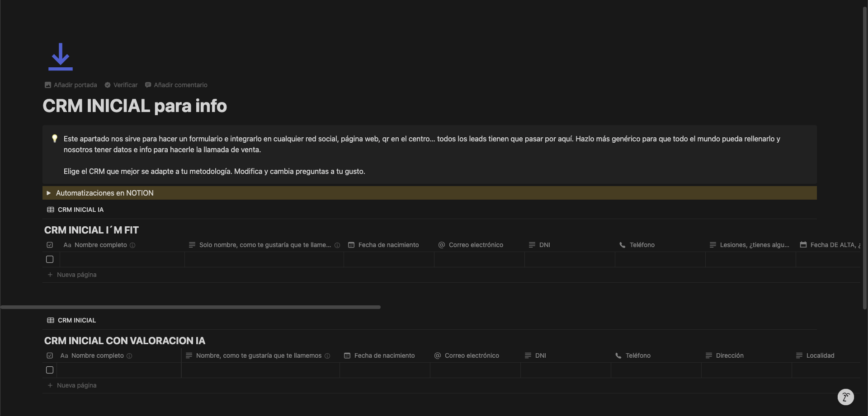This screenshot has width=868, height=416.
Task: Select the CRM INICIAL IA view tab
Action: click(80, 210)
